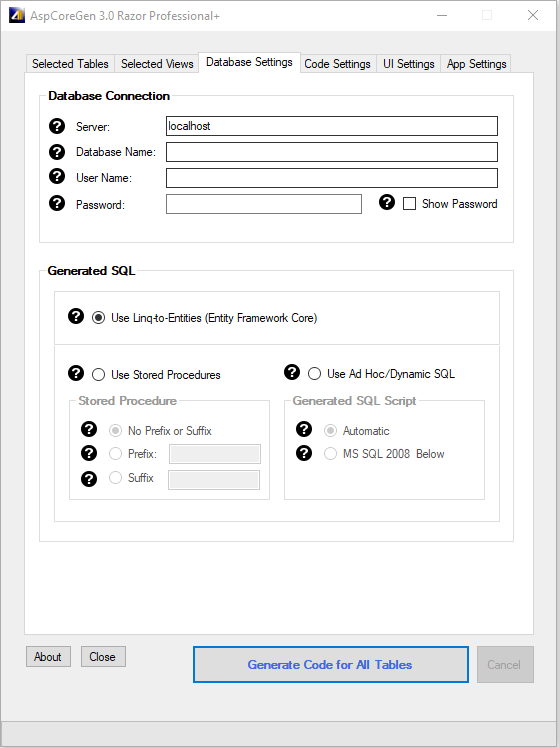
Task: Open help icon next to Automatic option
Action: click(304, 429)
